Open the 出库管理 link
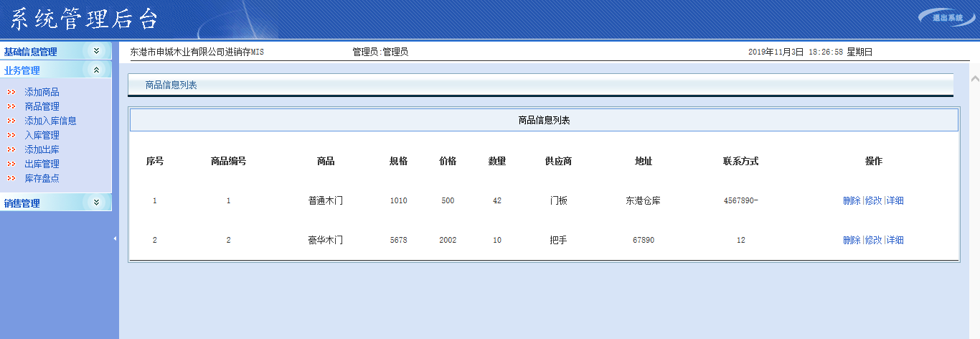This screenshot has width=980, height=339. coord(42,164)
